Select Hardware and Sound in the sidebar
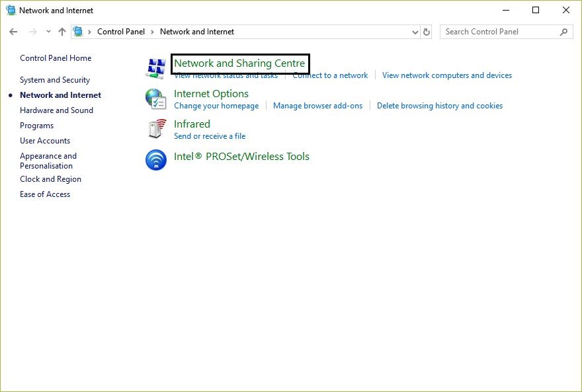The width and height of the screenshot is (582, 392). pos(56,110)
